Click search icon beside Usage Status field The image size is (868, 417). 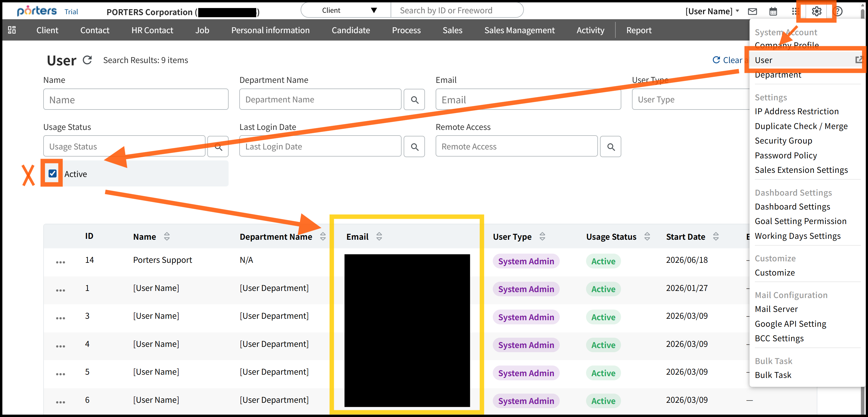tap(218, 146)
